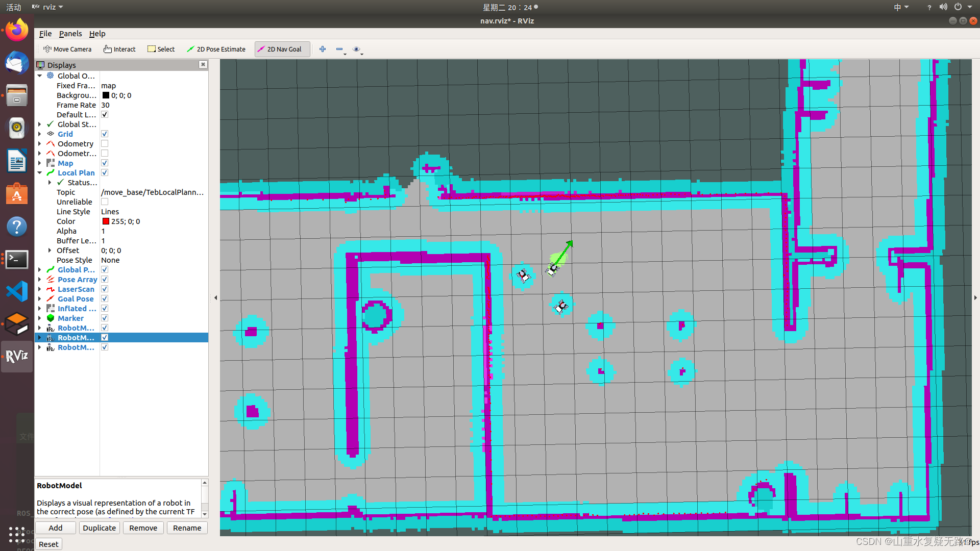Open LibreOffice Writer from the dock
This screenshot has height=551, width=980.
point(17,161)
